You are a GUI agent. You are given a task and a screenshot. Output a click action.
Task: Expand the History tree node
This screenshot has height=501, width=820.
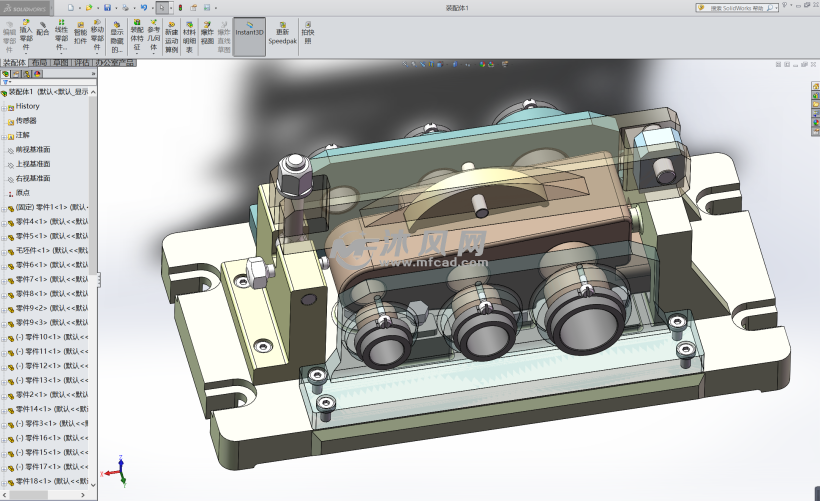click(5, 106)
